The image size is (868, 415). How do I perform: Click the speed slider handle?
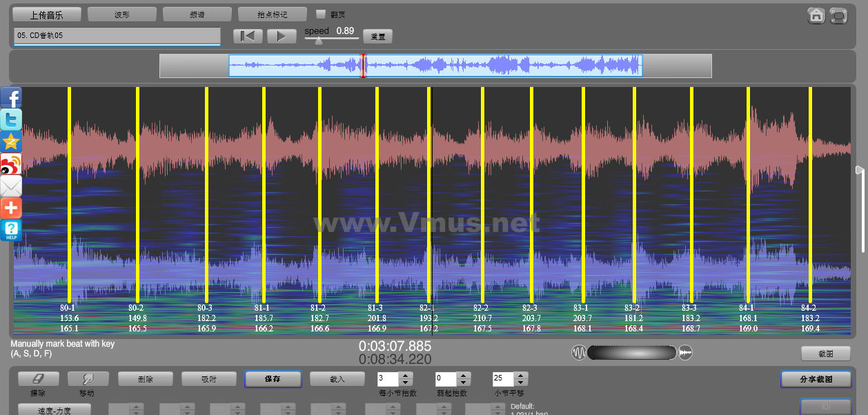click(x=318, y=41)
